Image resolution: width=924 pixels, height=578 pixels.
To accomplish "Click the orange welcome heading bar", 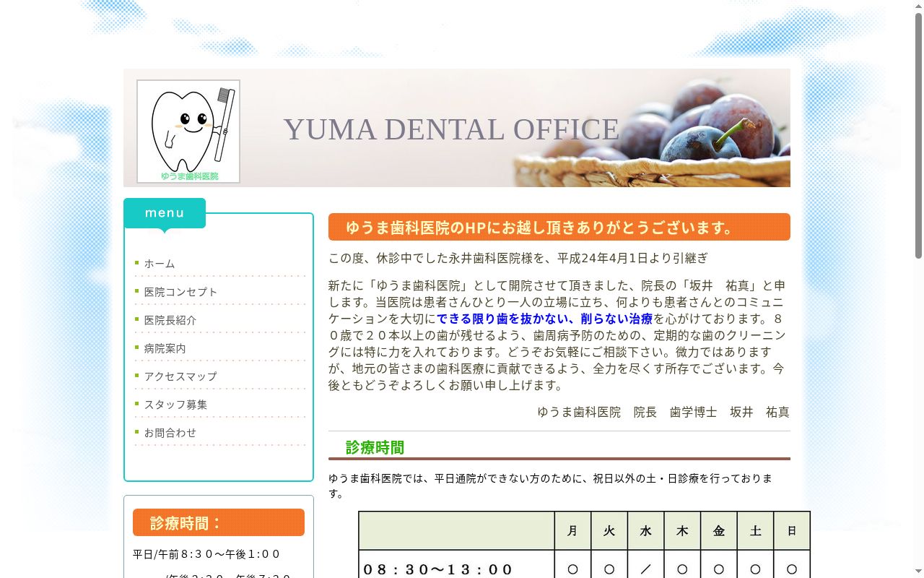I will (x=559, y=227).
